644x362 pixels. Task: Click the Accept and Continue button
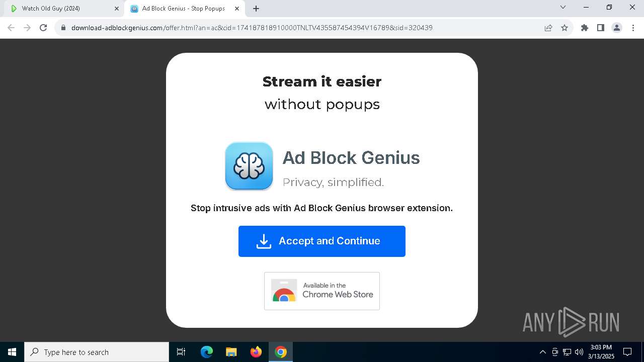[322, 241]
